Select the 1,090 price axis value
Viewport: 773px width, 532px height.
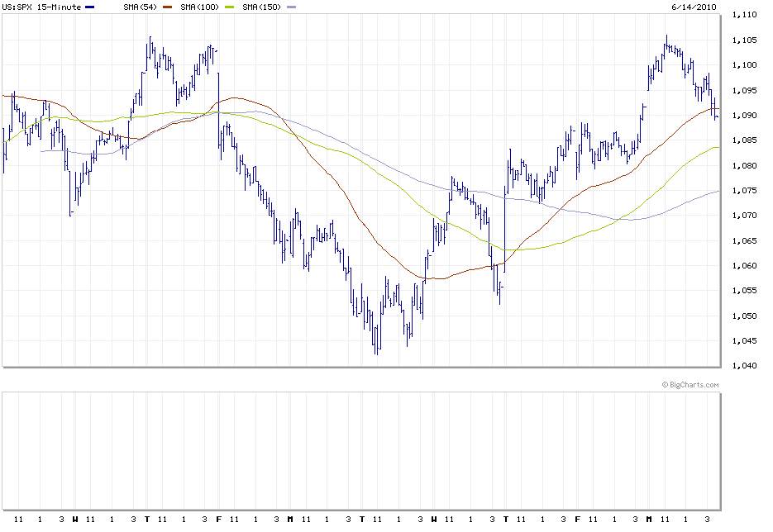[x=744, y=116]
